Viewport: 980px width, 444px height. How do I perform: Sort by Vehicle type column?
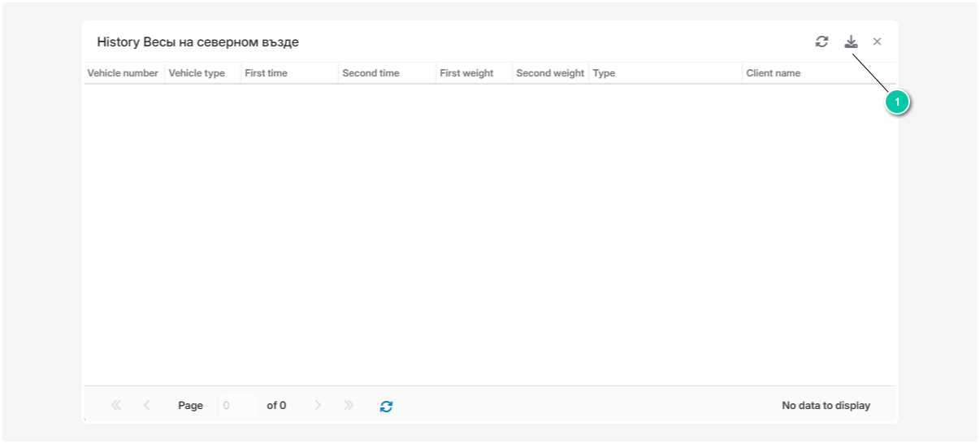197,73
